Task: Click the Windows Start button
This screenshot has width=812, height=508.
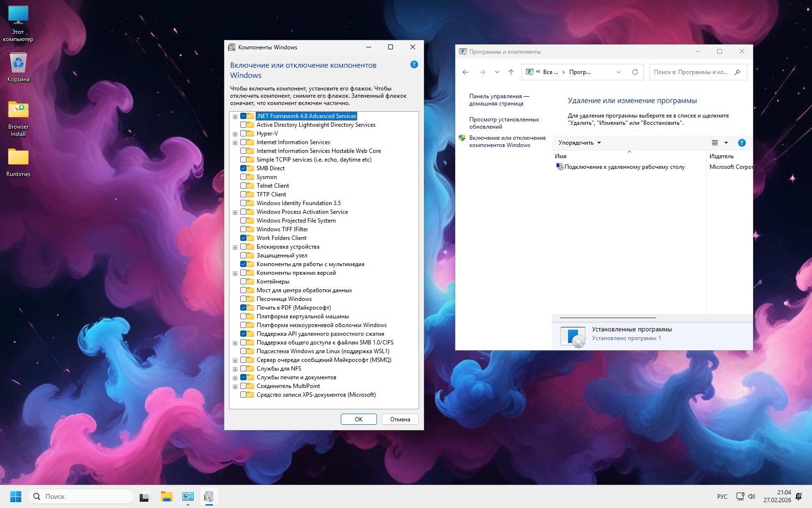Action: coord(15,496)
